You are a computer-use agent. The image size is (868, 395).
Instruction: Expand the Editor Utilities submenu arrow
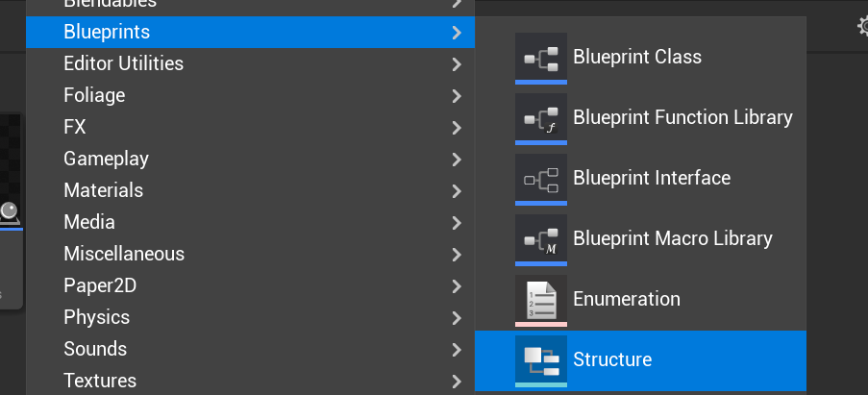[456, 64]
